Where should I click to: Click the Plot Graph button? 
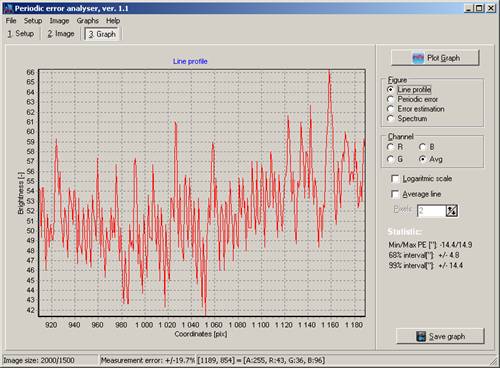(x=435, y=58)
